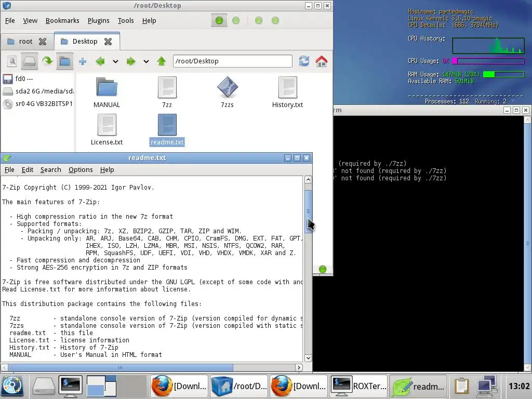This screenshot has width=532, height=399.
Task: Switch to readm... editor taskbar button
Action: (418, 386)
